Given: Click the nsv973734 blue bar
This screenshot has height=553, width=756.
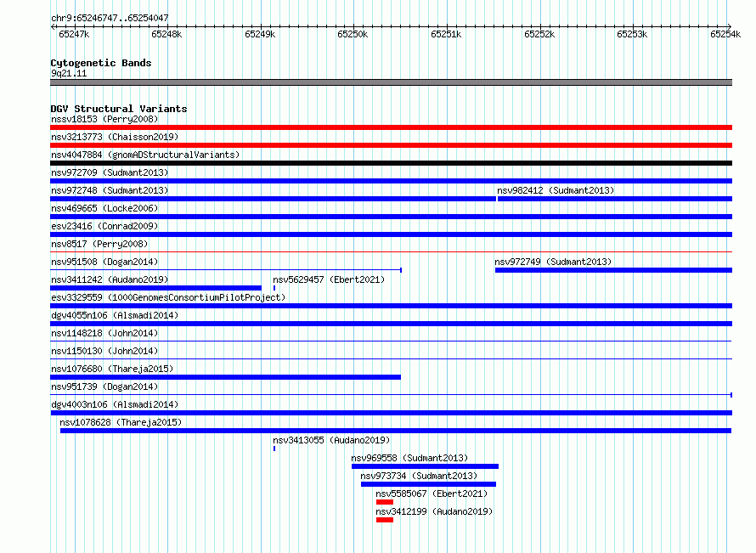Looking at the screenshot, I should click(428, 484).
